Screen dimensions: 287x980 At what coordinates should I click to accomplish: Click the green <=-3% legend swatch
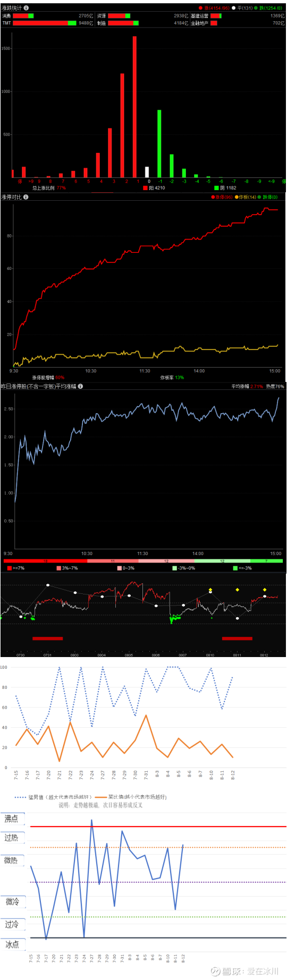[235, 568]
